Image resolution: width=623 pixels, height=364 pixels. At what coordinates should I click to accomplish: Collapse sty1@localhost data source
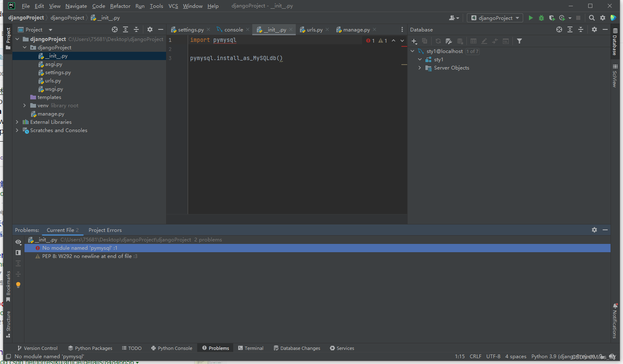pyautogui.click(x=413, y=51)
